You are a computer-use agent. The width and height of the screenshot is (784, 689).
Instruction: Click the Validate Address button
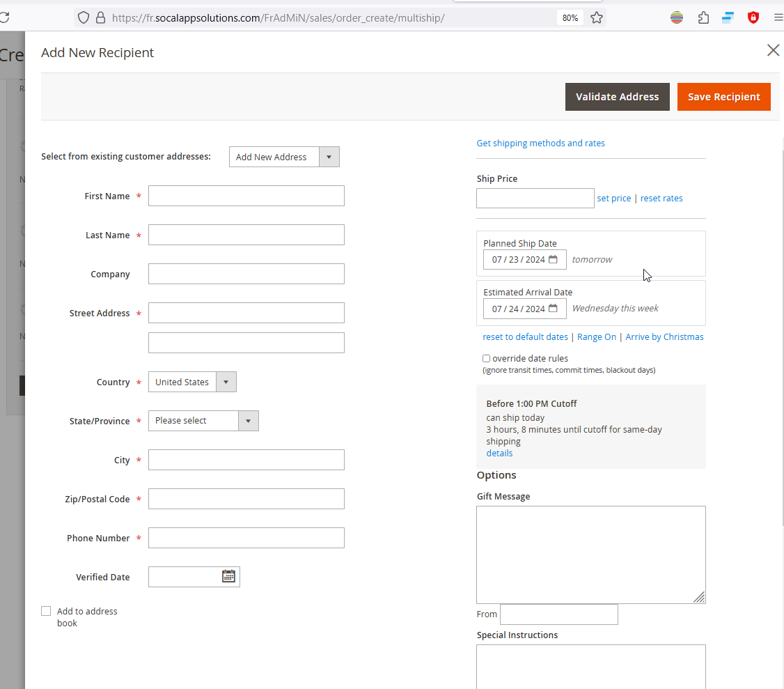tap(617, 97)
